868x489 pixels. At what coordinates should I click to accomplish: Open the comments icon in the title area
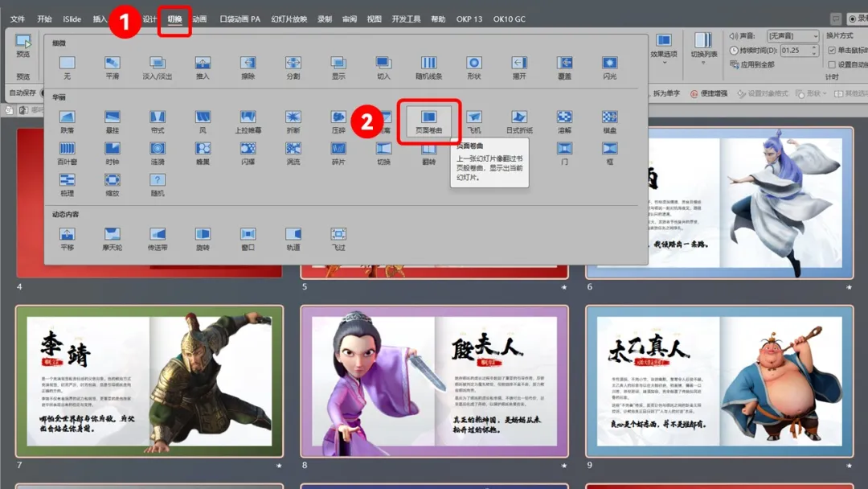tap(836, 18)
